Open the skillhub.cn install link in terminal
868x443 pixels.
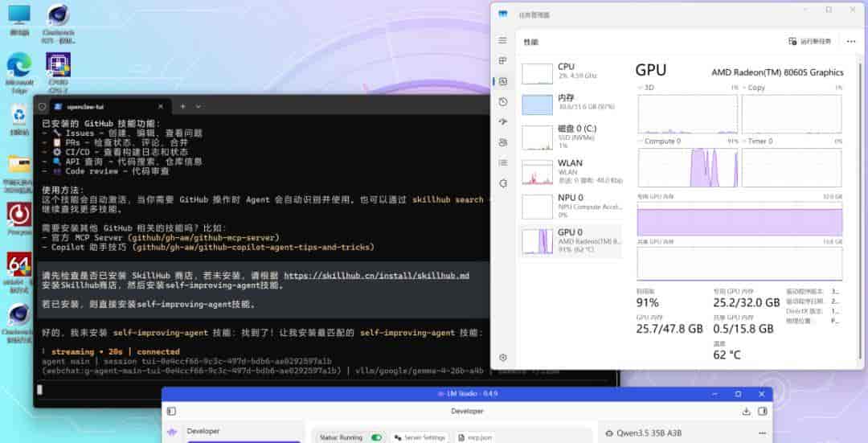coord(376,276)
